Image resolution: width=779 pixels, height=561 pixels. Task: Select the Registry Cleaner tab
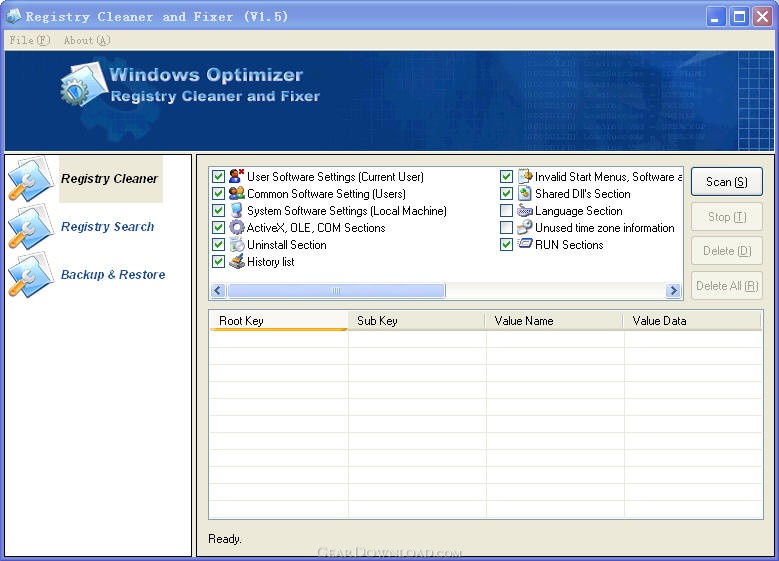click(x=110, y=179)
